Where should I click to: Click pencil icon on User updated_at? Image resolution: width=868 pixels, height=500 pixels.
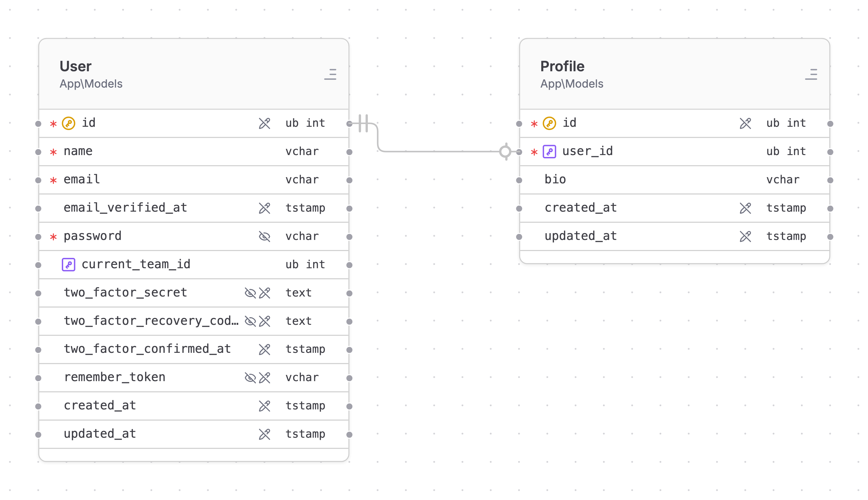pyautogui.click(x=264, y=434)
